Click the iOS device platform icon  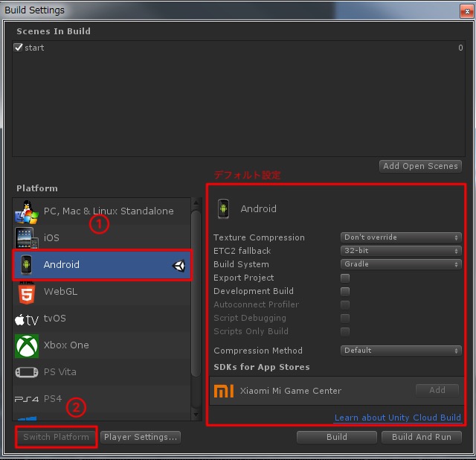point(27,238)
